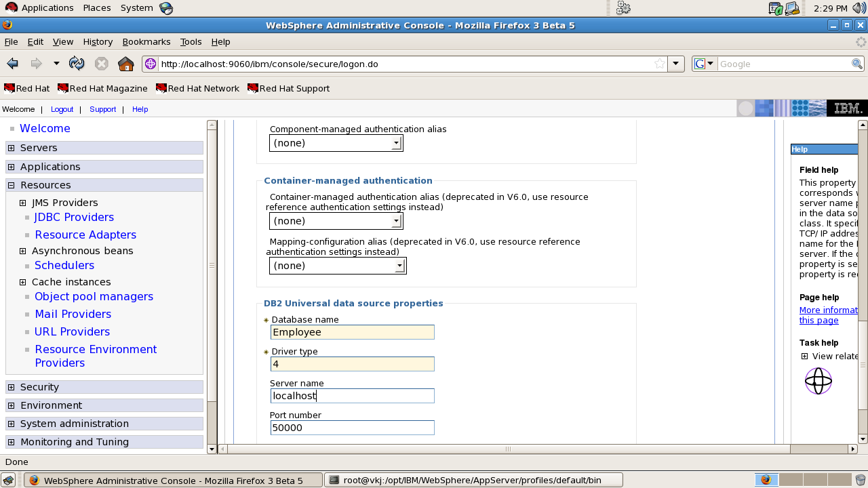
Task: Click the Driver type field
Action: tap(353, 364)
